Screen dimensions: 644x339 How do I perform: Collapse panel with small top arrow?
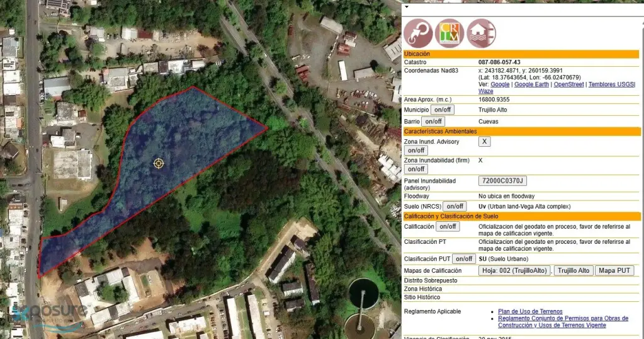[x=406, y=7]
